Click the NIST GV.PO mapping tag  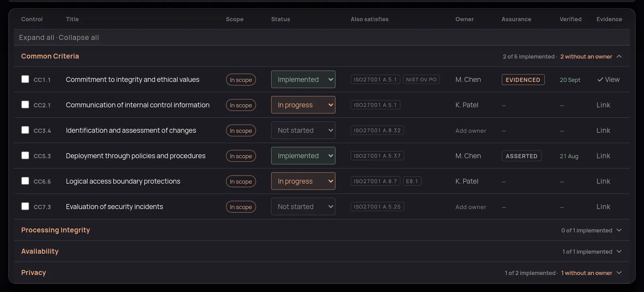tap(421, 80)
